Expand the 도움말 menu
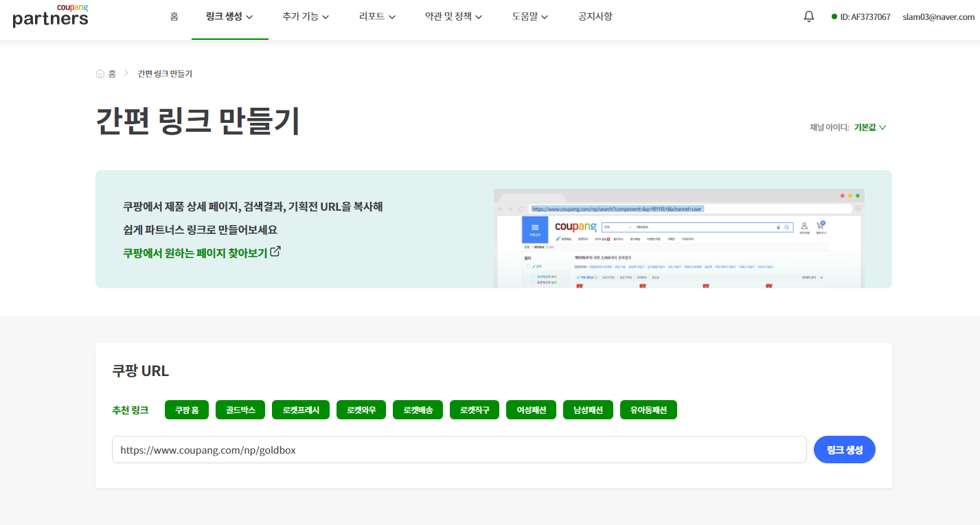Viewport: 980px width, 525px height. click(x=530, y=16)
